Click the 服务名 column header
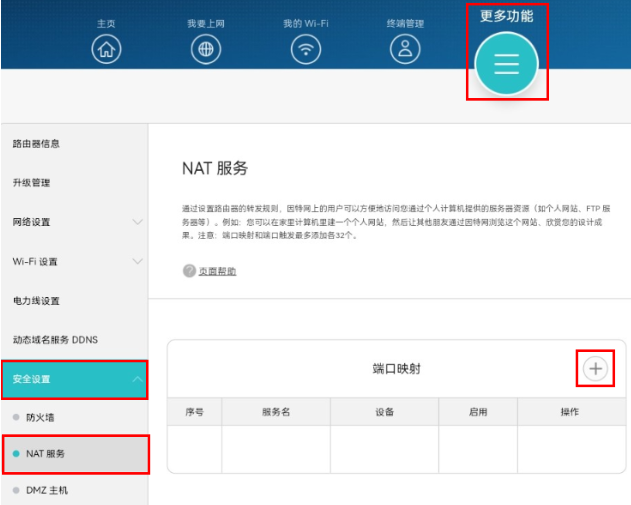Image resolution: width=631 pixels, height=505 pixels. coord(276,412)
